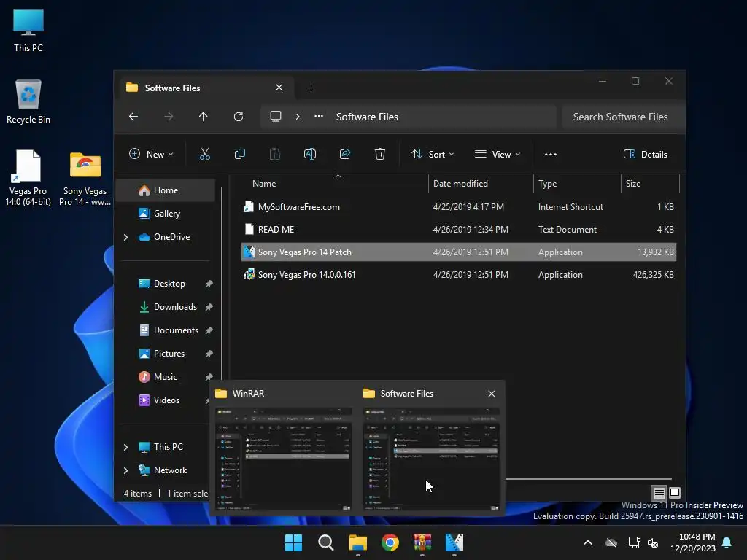Viewport: 747px width, 560px height.
Task: Open Gallery in navigation pane
Action: (166, 214)
